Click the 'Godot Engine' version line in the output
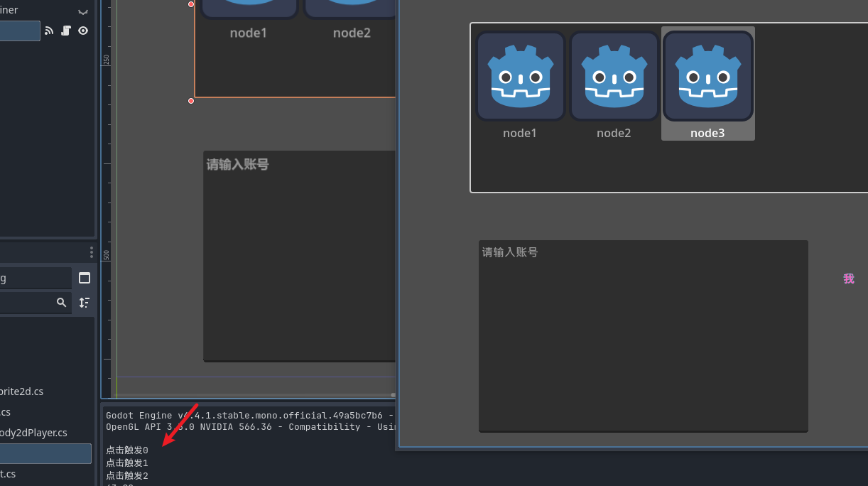The height and width of the screenshot is (486, 868). [250, 416]
